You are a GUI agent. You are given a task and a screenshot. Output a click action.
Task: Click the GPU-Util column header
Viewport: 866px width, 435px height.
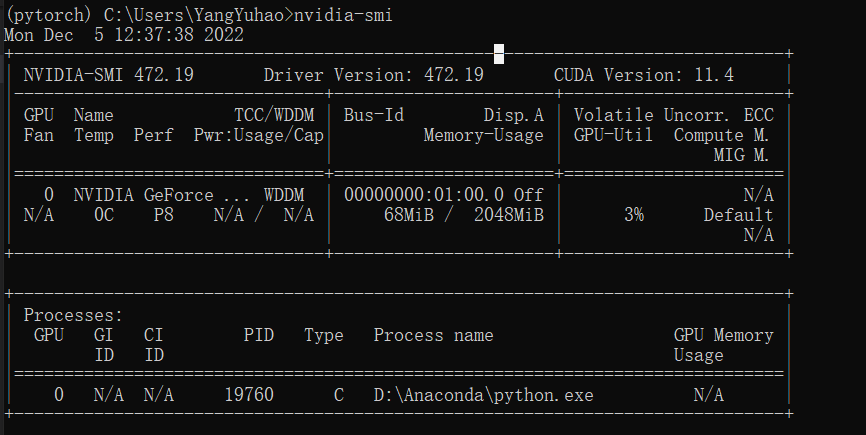point(613,135)
